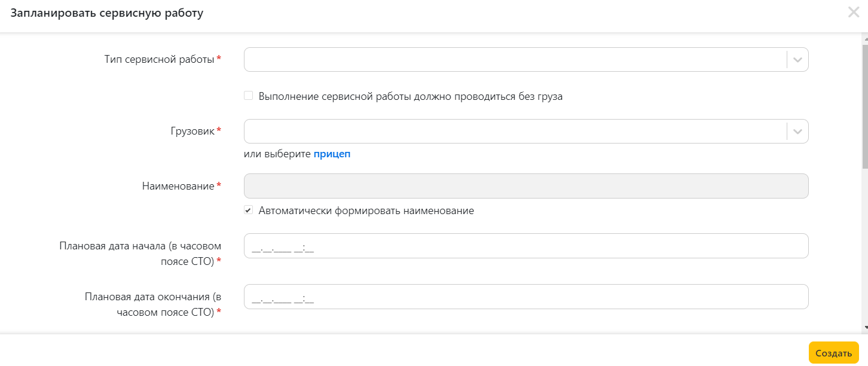Click the scrollbar down arrow
The width and height of the screenshot is (868, 366).
click(x=864, y=328)
